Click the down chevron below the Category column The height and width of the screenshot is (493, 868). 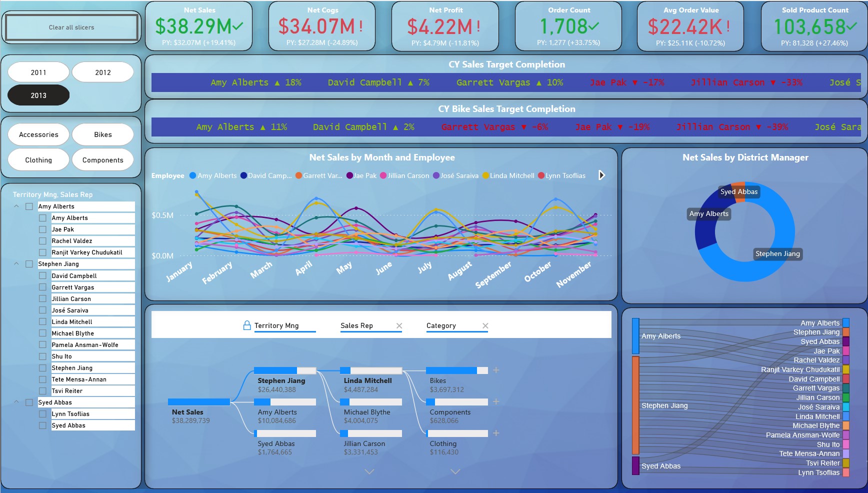pyautogui.click(x=455, y=471)
